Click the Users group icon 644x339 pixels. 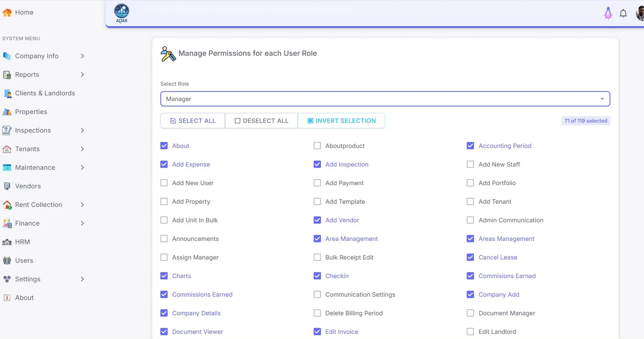[x=7, y=260]
